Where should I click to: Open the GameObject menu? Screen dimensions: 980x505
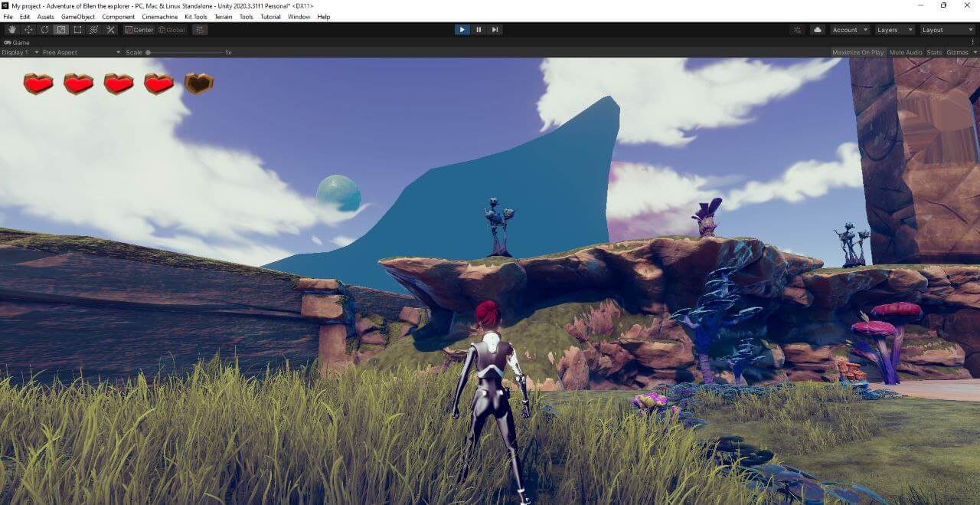coord(77,17)
